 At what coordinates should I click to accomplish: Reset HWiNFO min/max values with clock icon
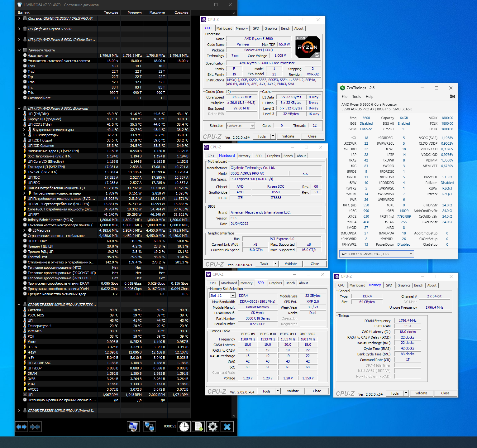click(x=184, y=427)
